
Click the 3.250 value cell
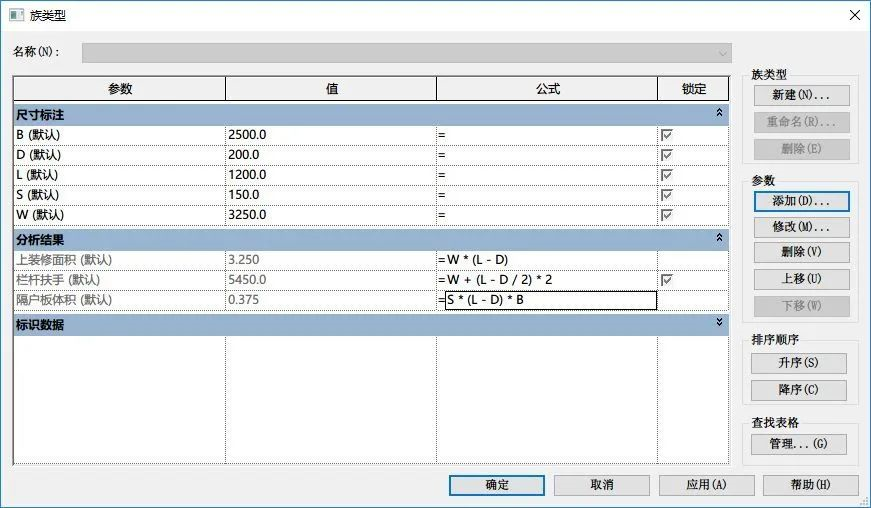coord(331,260)
